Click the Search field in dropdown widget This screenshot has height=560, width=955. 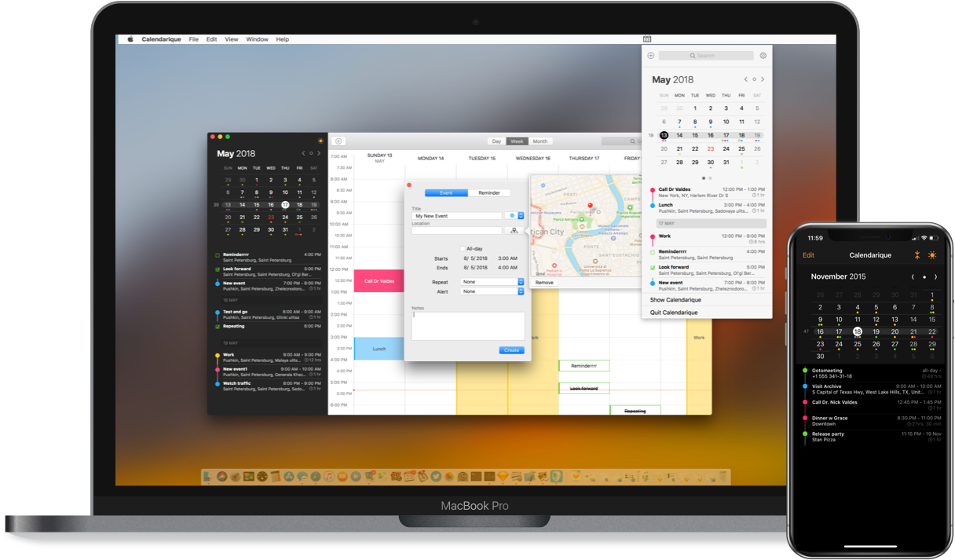coord(706,56)
